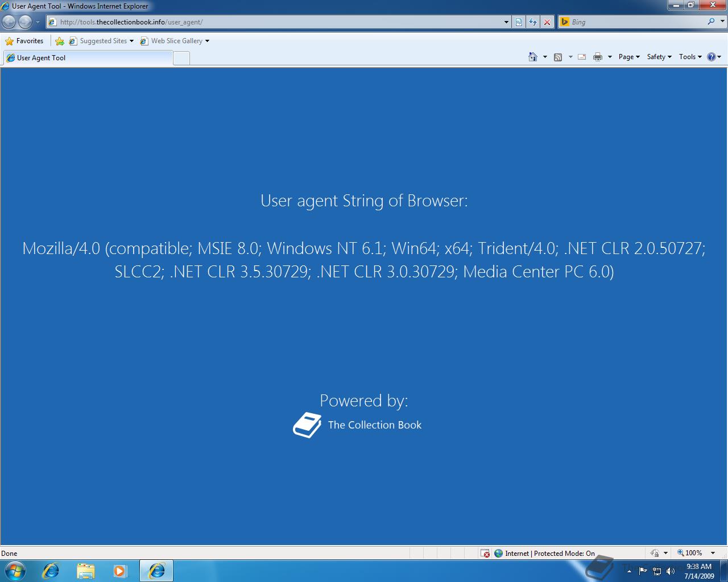Click the User agent String heading
Viewport: 728px width, 582px height.
coord(364,201)
